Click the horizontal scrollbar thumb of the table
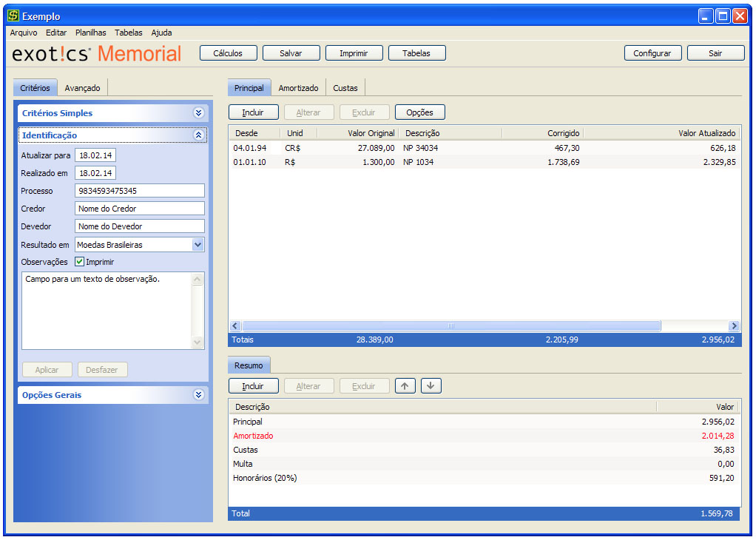This screenshot has height=540, width=756. tap(450, 326)
